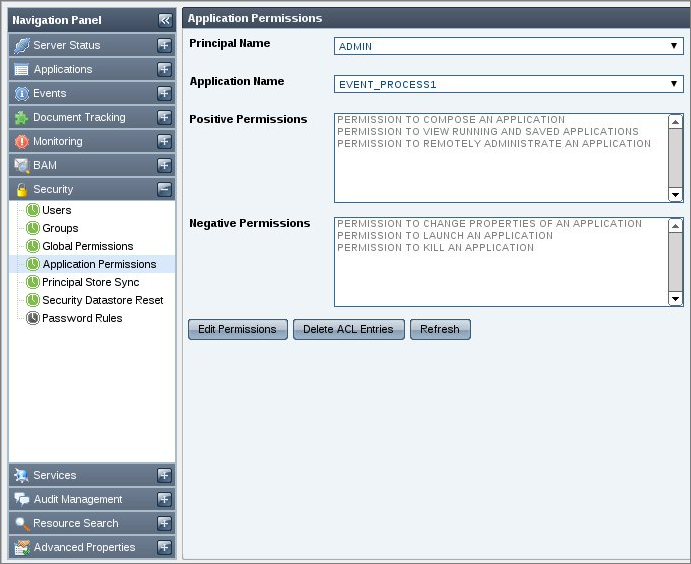Collapse the Navigation Panel with the arrow icon
691x564 pixels.
tap(165, 20)
